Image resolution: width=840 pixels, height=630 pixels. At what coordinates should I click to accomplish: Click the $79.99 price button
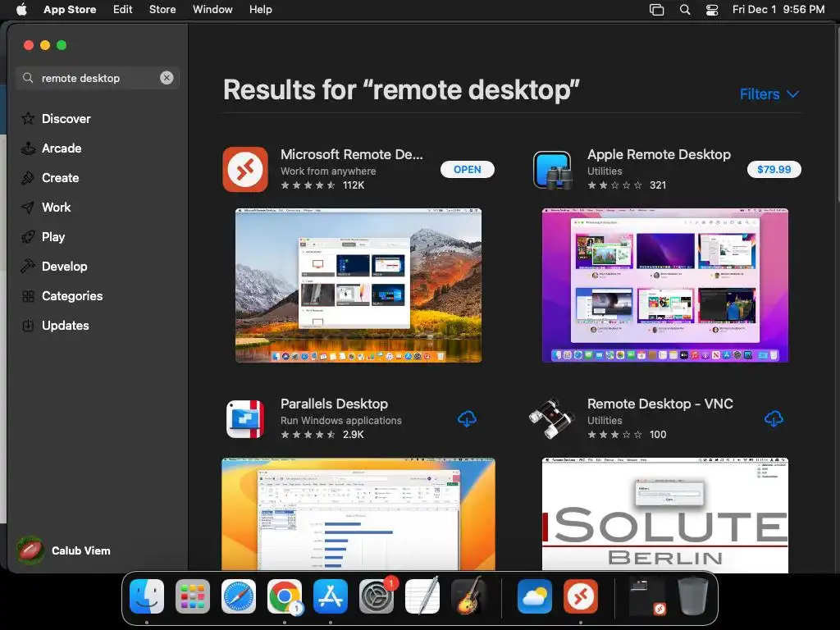(774, 169)
